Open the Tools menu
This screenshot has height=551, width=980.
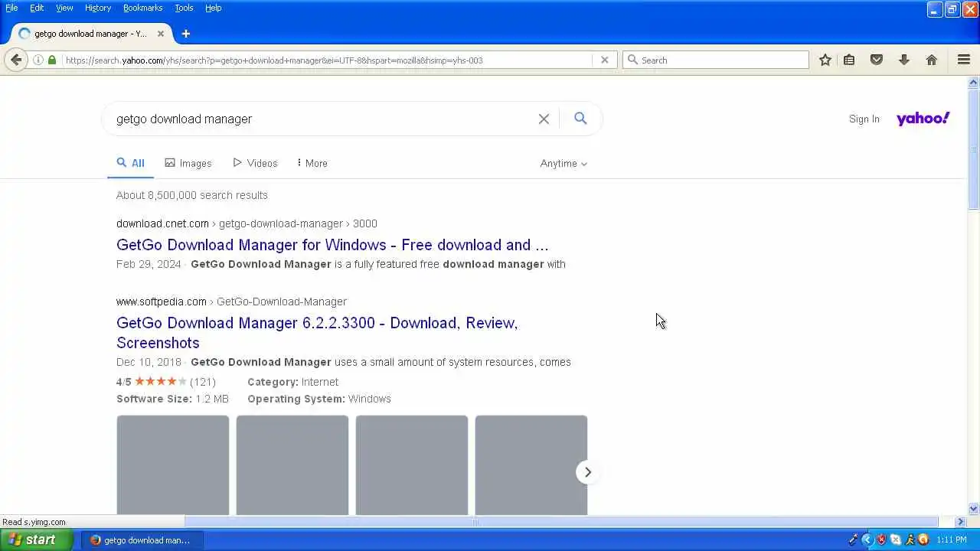pos(184,8)
